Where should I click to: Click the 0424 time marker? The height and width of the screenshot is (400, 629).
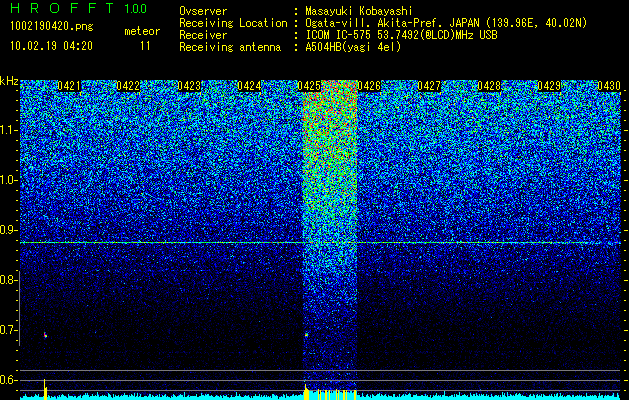pyautogui.click(x=249, y=86)
